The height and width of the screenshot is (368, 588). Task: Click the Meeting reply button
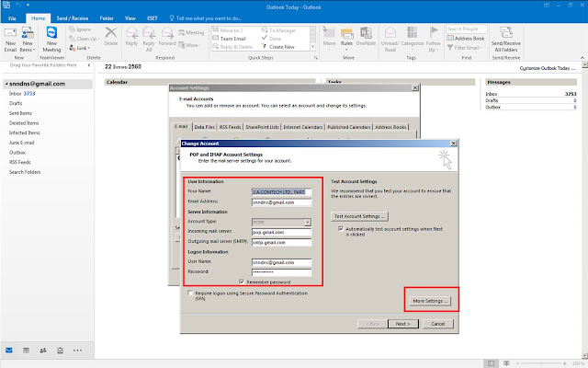point(191,33)
